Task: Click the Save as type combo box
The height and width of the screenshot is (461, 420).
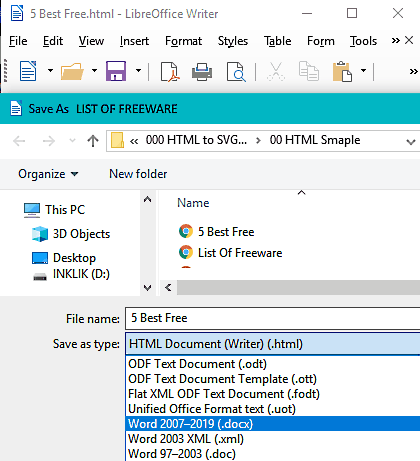Action: (273, 344)
